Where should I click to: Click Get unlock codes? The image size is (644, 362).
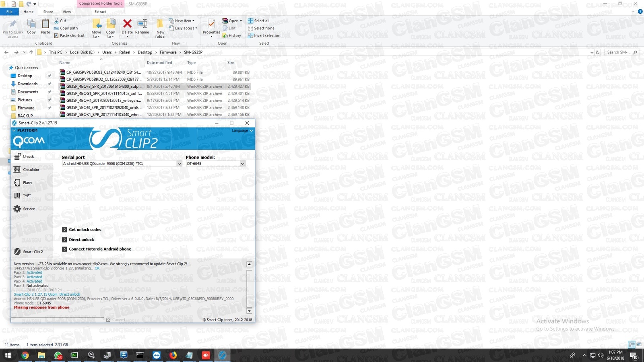(x=82, y=230)
